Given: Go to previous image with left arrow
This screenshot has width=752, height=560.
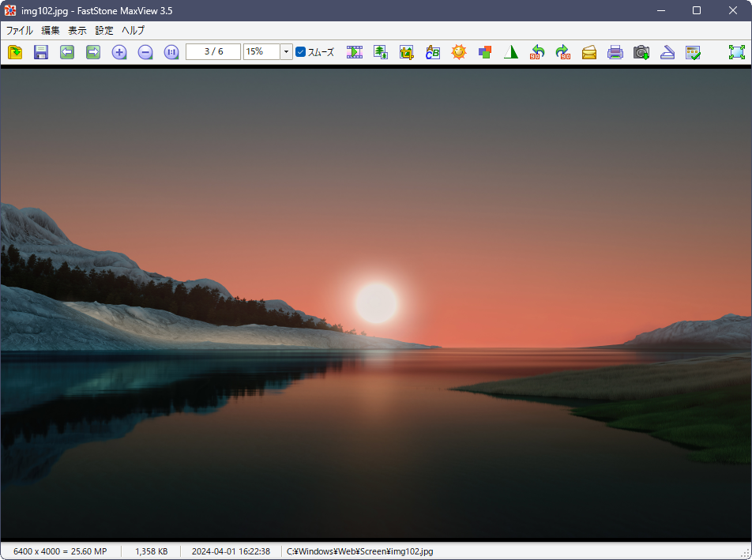Looking at the screenshot, I should [x=67, y=52].
